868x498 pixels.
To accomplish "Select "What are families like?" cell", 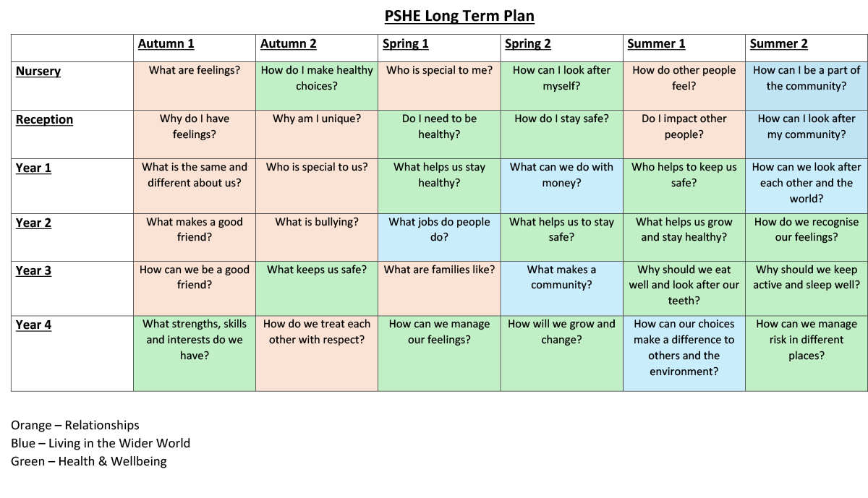I will pyautogui.click(x=439, y=288).
